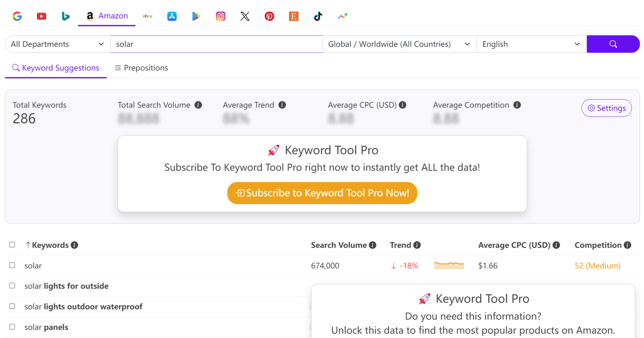Image resolution: width=644 pixels, height=338 pixels.
Task: Switch to Keyword Suggestions tab
Action: pyautogui.click(x=56, y=68)
